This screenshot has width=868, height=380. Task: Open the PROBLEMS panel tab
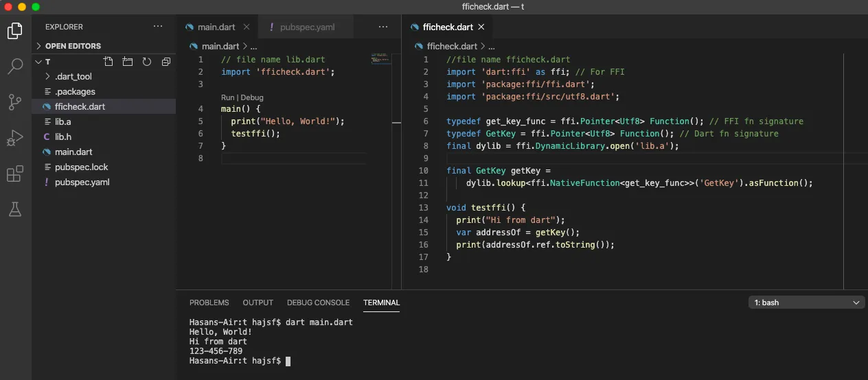click(209, 302)
